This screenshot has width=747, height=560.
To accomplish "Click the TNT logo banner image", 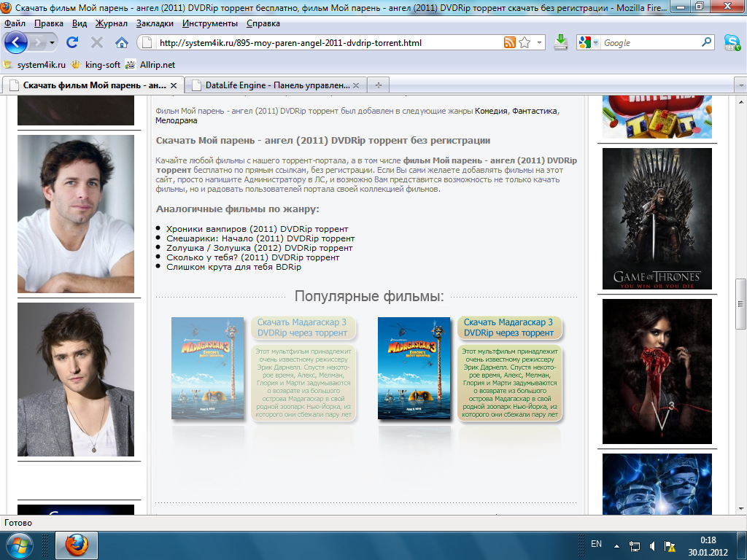I will (657, 117).
